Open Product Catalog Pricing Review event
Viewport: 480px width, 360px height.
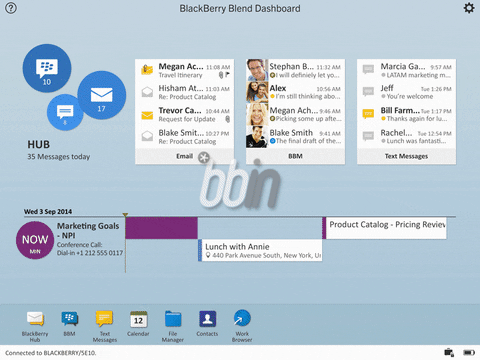point(384,228)
